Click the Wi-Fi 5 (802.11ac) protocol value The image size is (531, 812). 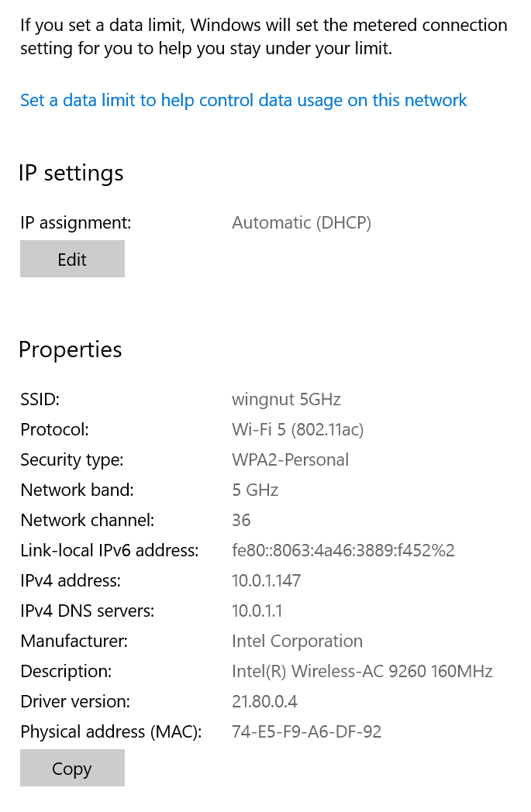point(298,430)
